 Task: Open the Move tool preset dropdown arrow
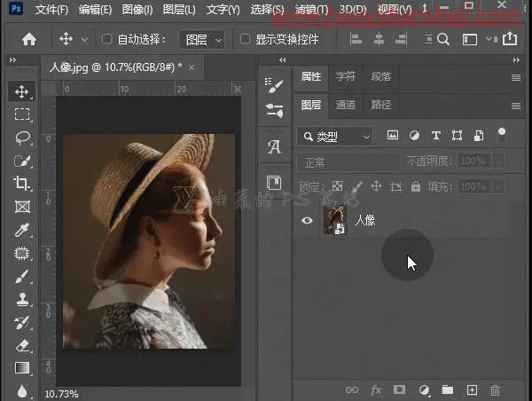pos(84,39)
